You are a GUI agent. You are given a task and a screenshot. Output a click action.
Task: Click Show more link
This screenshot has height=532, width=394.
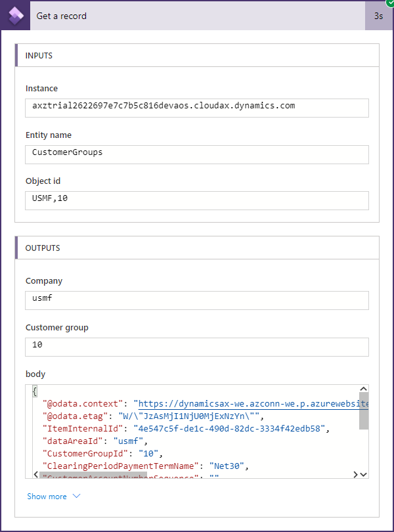pos(47,497)
